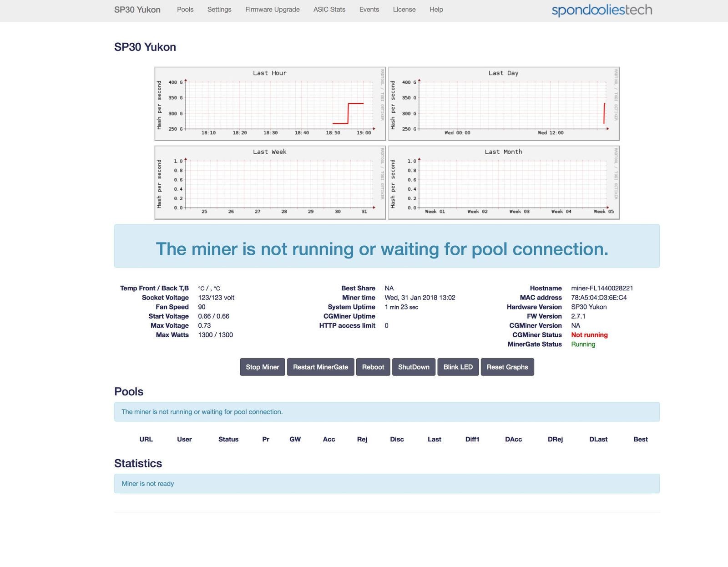Click the ShutDown button
This screenshot has width=728, height=567.
point(414,367)
